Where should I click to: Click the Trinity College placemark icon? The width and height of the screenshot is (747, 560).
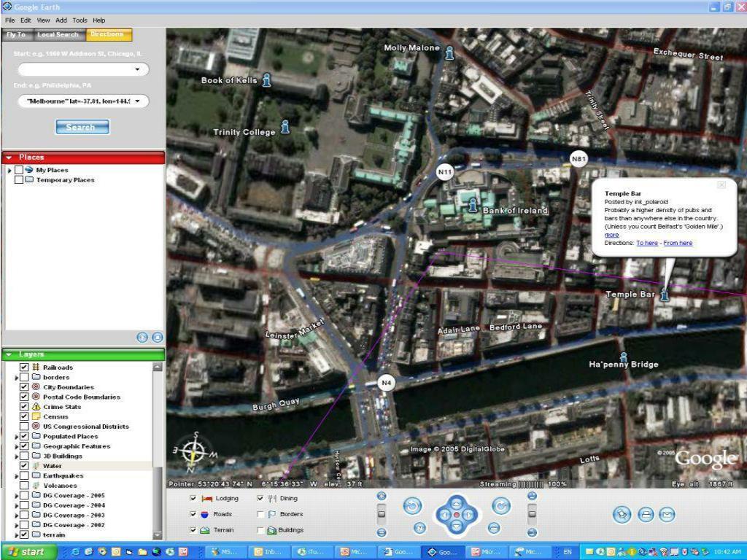285,126
